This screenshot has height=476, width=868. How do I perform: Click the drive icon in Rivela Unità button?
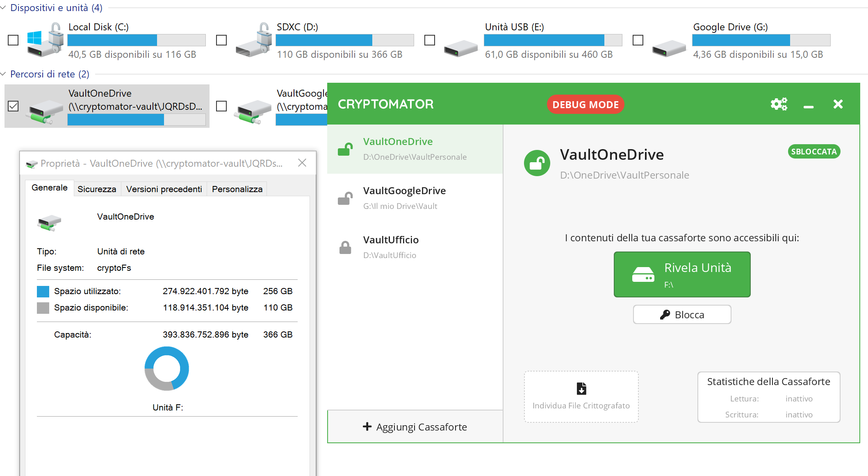point(643,274)
